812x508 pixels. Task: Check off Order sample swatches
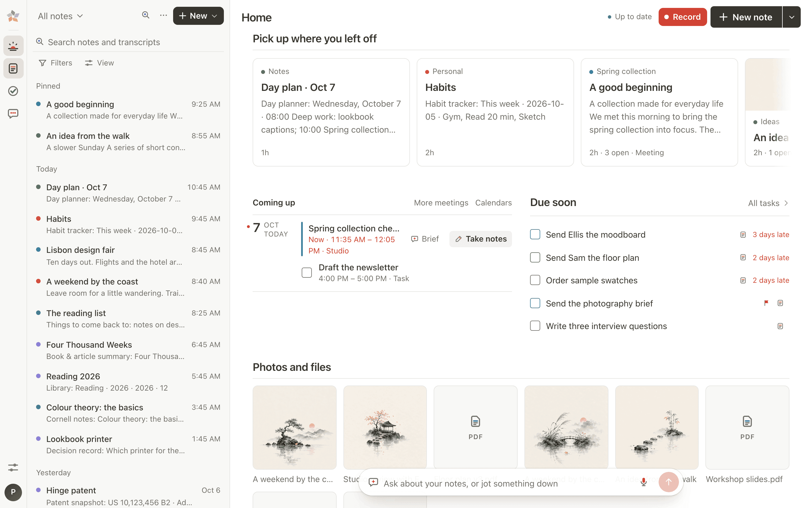click(535, 280)
